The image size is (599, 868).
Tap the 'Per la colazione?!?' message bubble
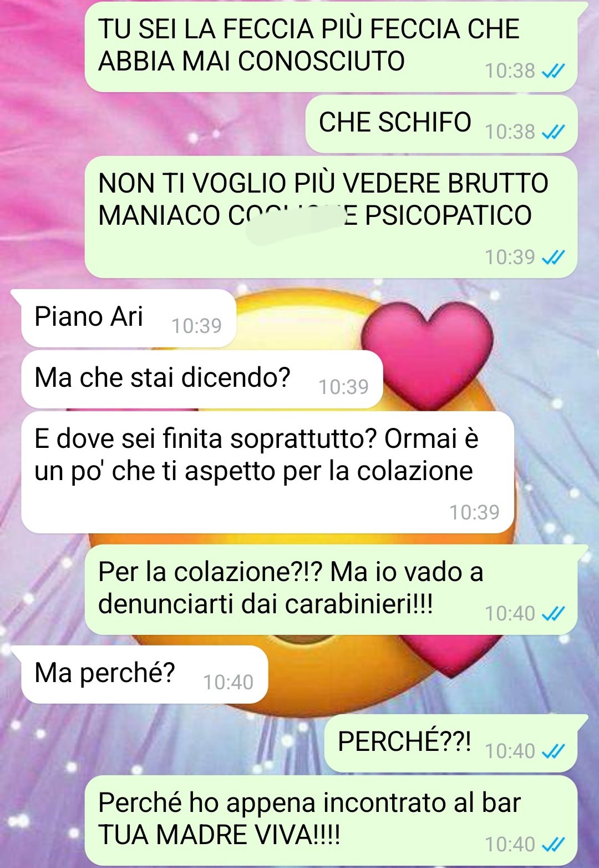click(331, 589)
